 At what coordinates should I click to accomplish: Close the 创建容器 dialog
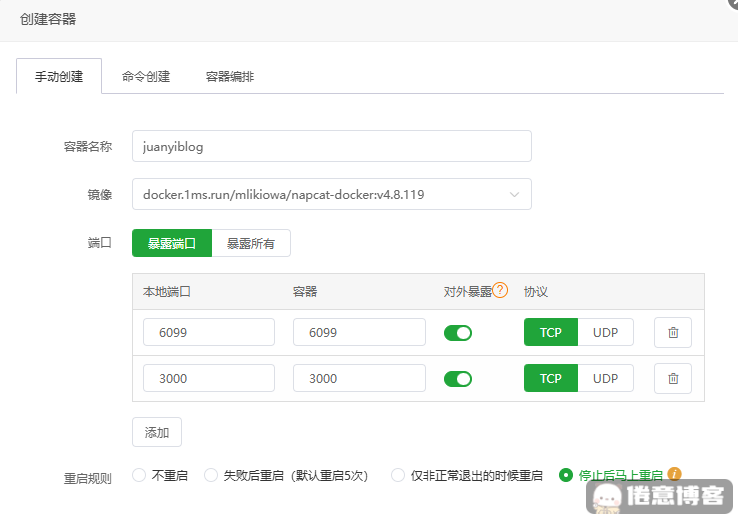pyautogui.click(x=733, y=3)
